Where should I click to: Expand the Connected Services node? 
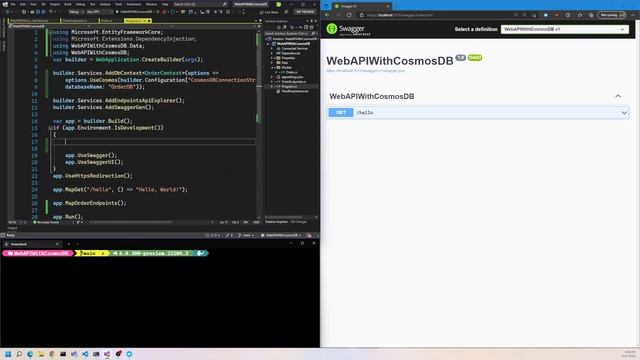[x=272, y=49]
